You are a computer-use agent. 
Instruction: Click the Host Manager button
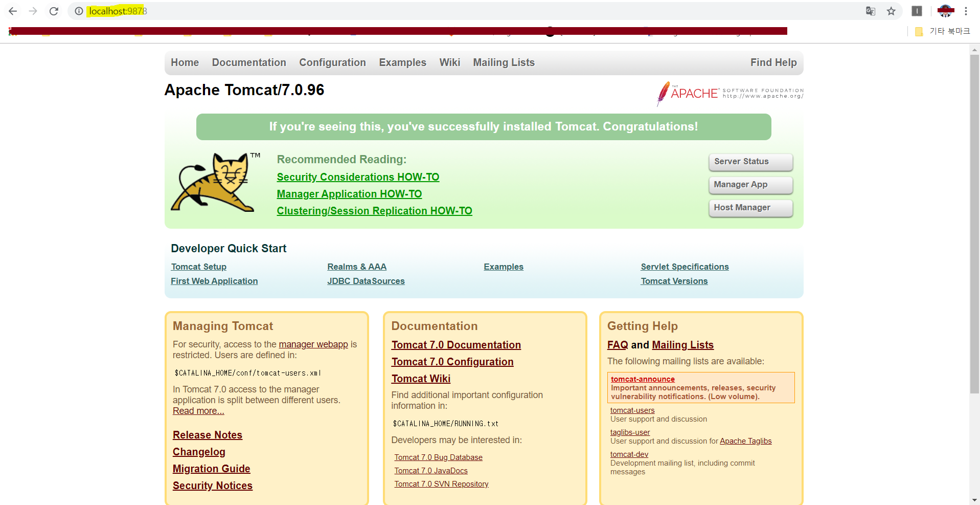tap(750, 208)
